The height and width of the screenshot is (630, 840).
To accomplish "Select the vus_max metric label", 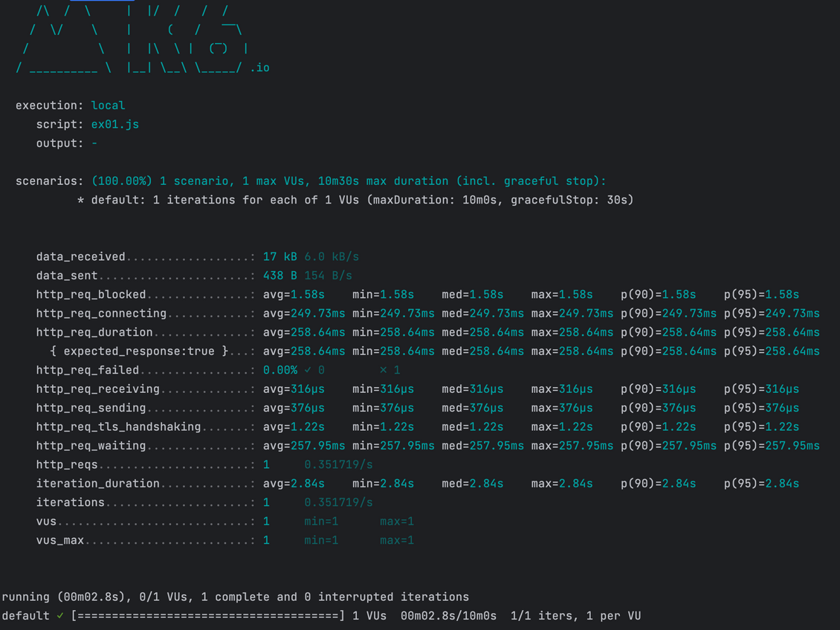I will point(60,541).
